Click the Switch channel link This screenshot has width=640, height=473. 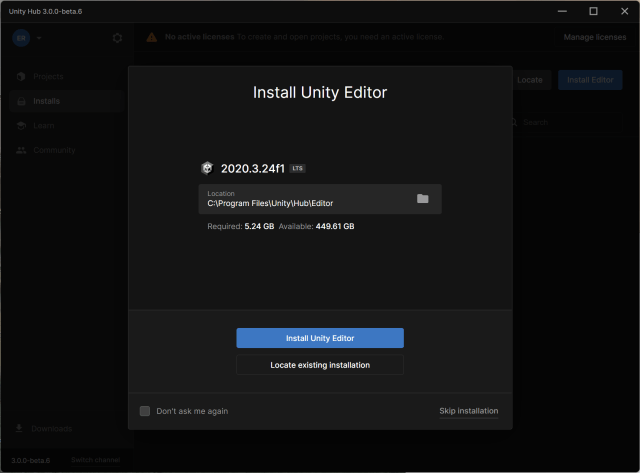pos(96,460)
